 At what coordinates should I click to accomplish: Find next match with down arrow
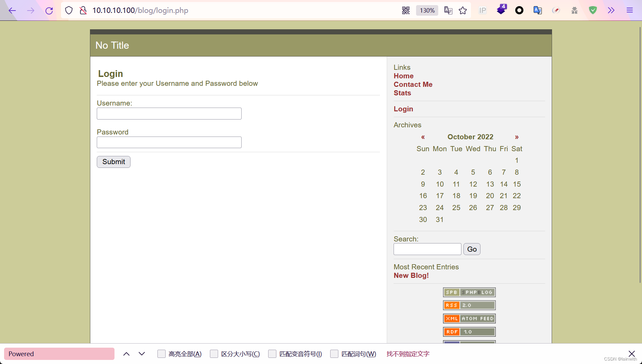(142, 354)
